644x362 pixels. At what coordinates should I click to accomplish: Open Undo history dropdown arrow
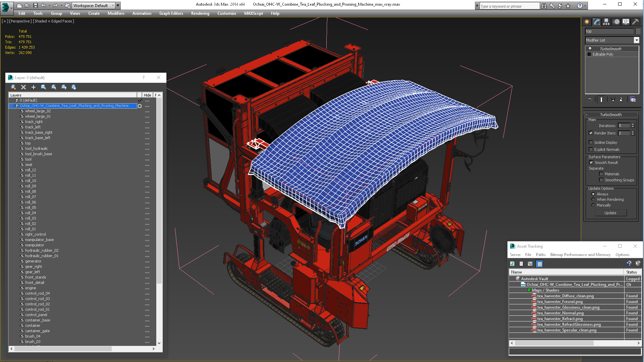[49, 5]
